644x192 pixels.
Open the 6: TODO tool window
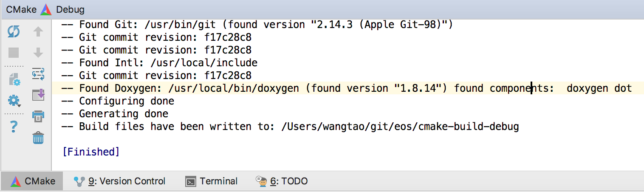(x=282, y=181)
